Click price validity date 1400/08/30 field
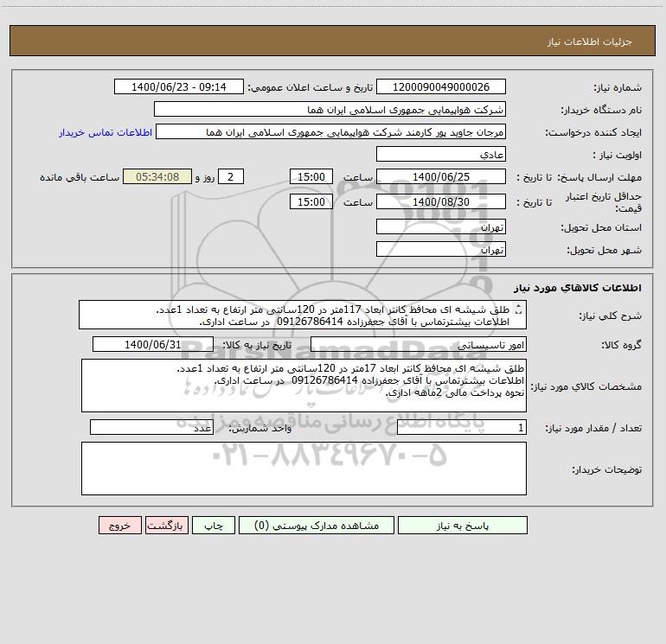 (x=441, y=201)
